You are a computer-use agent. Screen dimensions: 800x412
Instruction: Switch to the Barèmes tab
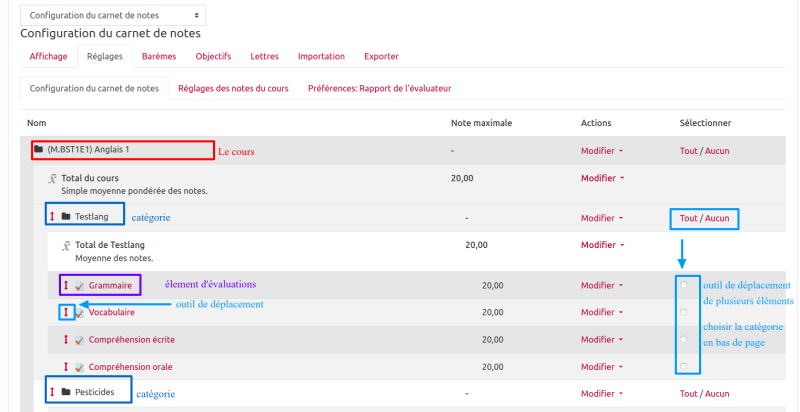(159, 57)
